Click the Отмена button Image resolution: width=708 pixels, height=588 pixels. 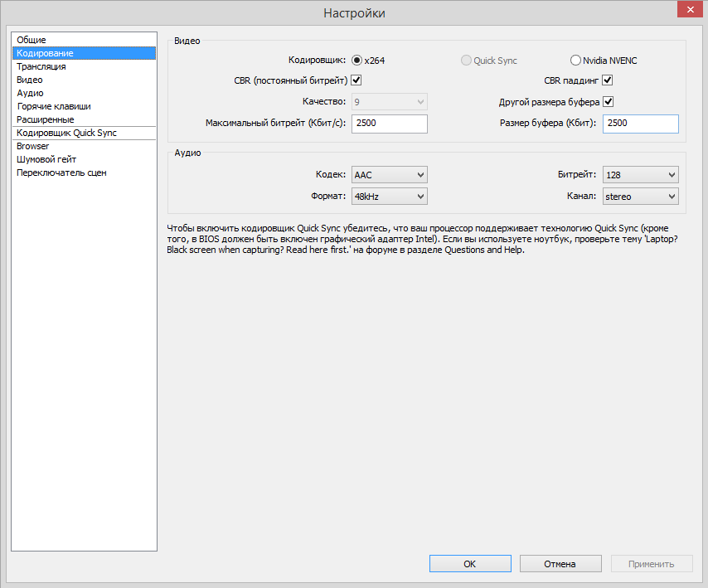pyautogui.click(x=560, y=564)
